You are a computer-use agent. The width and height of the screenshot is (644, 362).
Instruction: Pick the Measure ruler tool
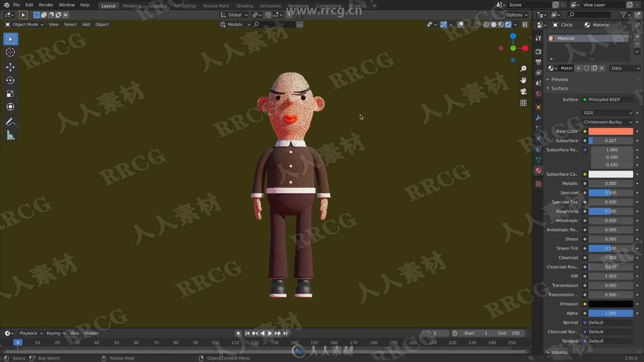(10, 135)
